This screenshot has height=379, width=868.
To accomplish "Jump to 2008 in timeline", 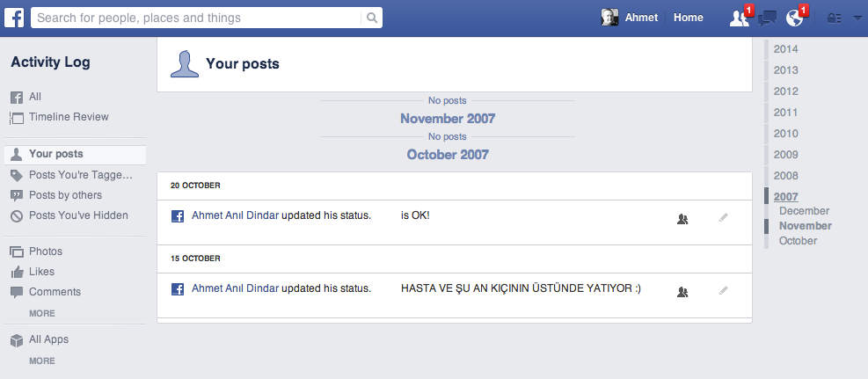I will point(785,175).
